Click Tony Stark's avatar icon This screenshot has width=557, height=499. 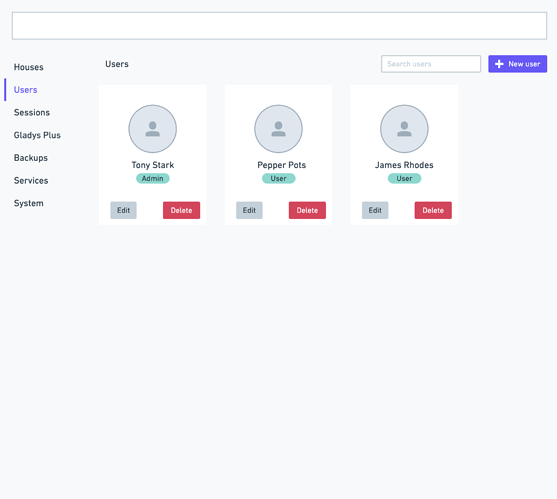tap(152, 129)
